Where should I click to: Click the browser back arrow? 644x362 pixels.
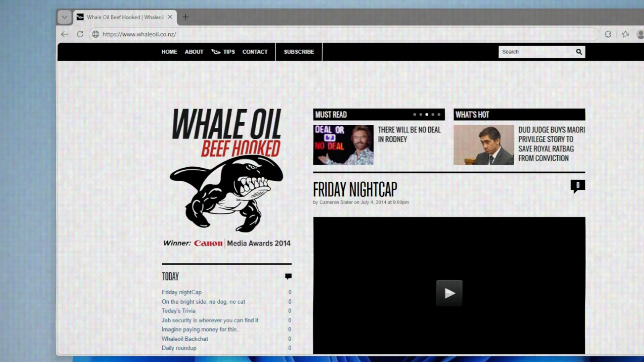click(64, 34)
